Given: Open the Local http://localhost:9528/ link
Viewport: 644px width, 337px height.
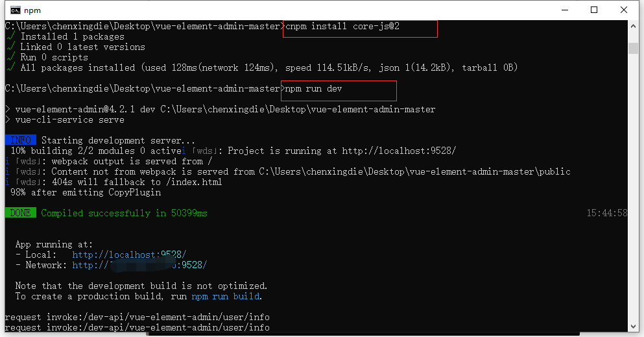Looking at the screenshot, I should pyautogui.click(x=129, y=255).
